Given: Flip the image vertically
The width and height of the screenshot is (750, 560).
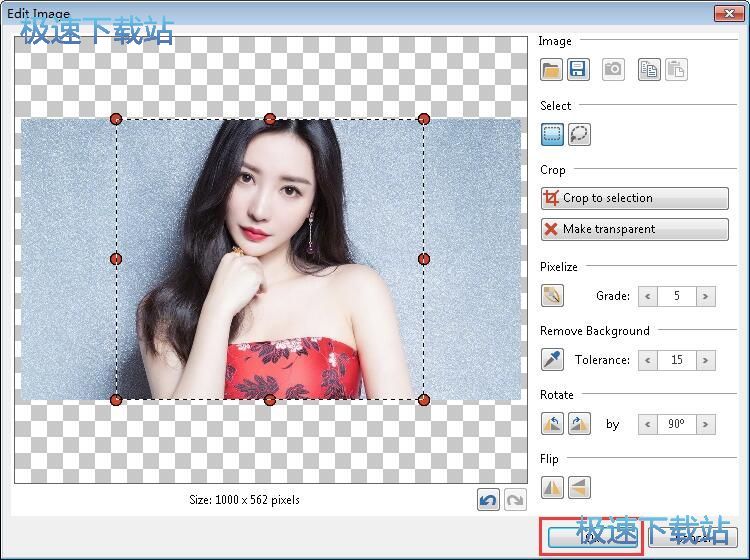Looking at the screenshot, I should coord(579,488).
